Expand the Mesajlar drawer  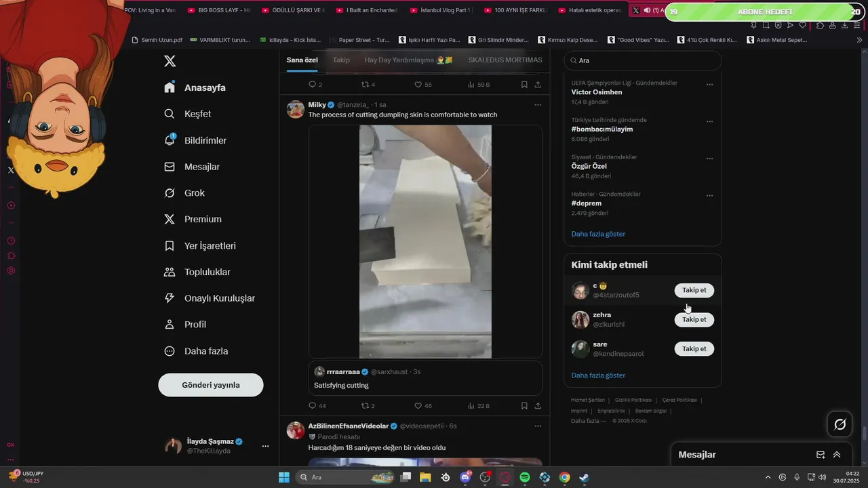837,455
